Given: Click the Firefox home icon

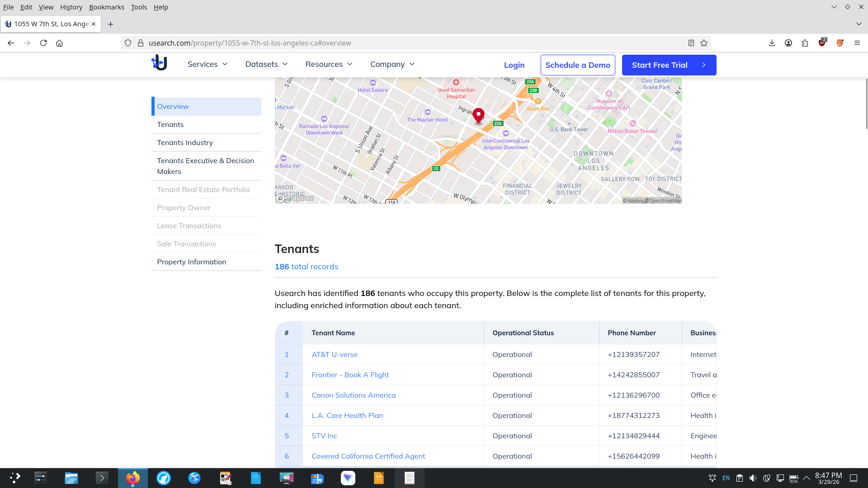Looking at the screenshot, I should click(x=59, y=43).
